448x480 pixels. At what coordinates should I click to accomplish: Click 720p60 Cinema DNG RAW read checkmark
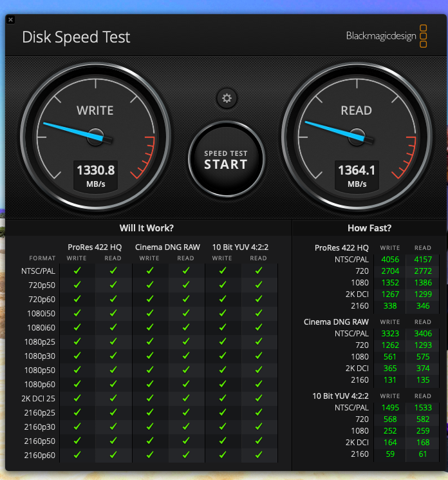coord(186,299)
